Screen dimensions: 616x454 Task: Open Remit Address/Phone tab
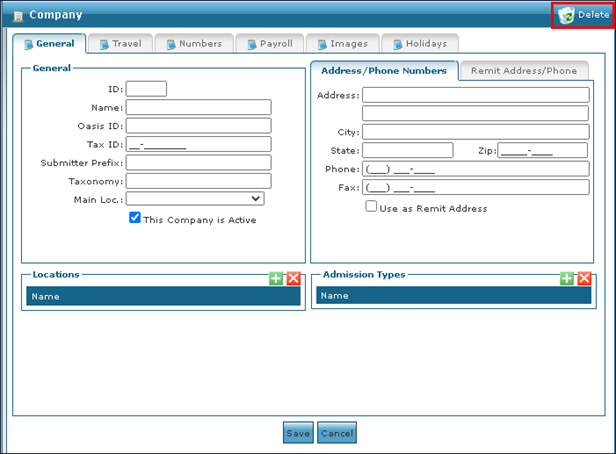click(x=524, y=71)
